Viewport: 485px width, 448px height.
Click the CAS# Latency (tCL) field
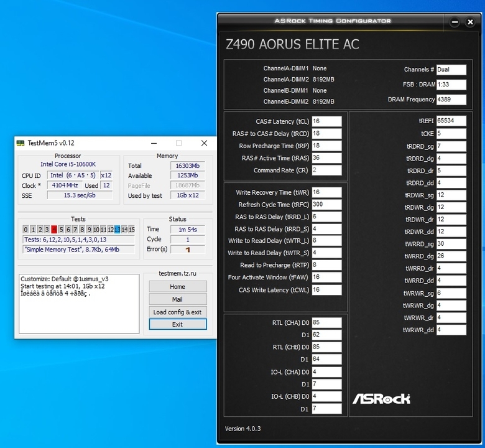326,121
